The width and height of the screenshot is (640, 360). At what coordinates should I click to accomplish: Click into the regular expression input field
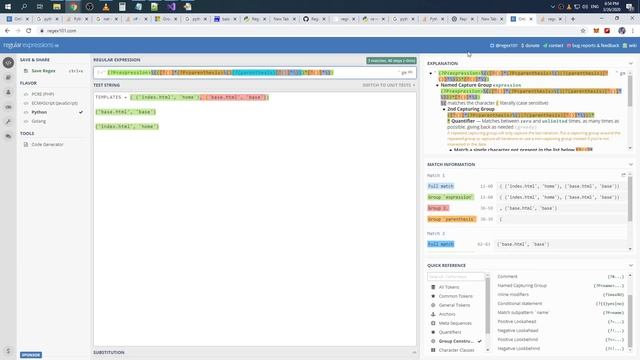click(255, 73)
